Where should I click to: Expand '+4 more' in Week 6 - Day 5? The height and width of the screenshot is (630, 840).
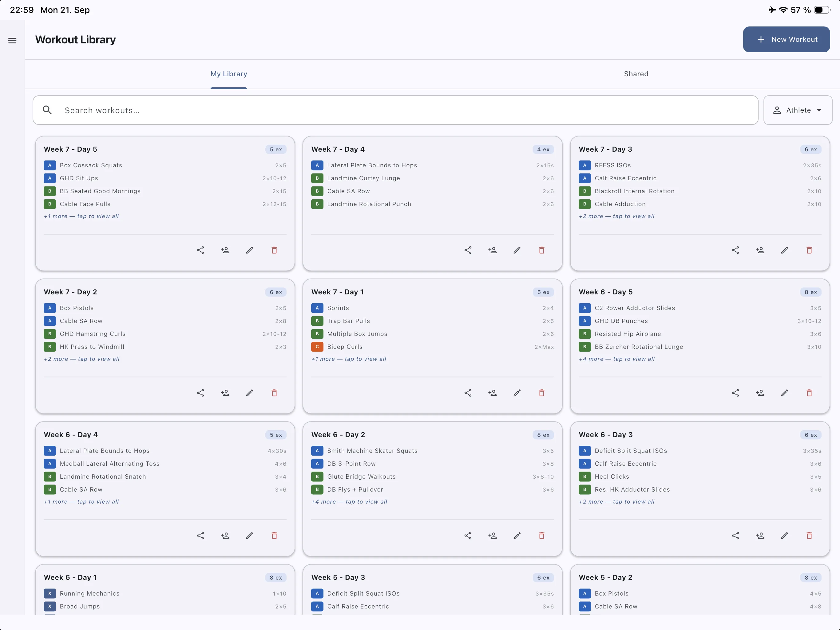point(617,359)
